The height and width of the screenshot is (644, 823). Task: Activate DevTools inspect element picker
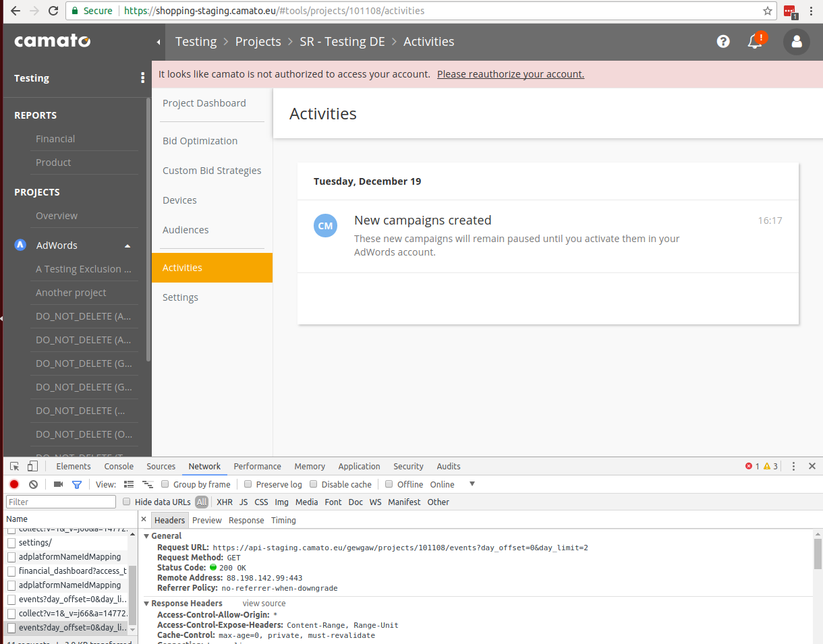point(14,466)
